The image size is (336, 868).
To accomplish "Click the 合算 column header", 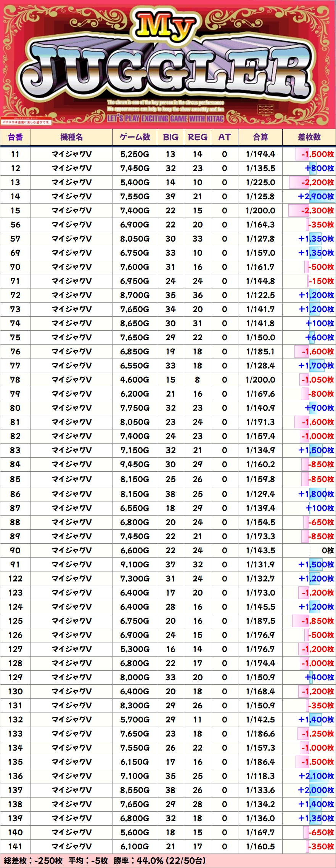I will [260, 137].
